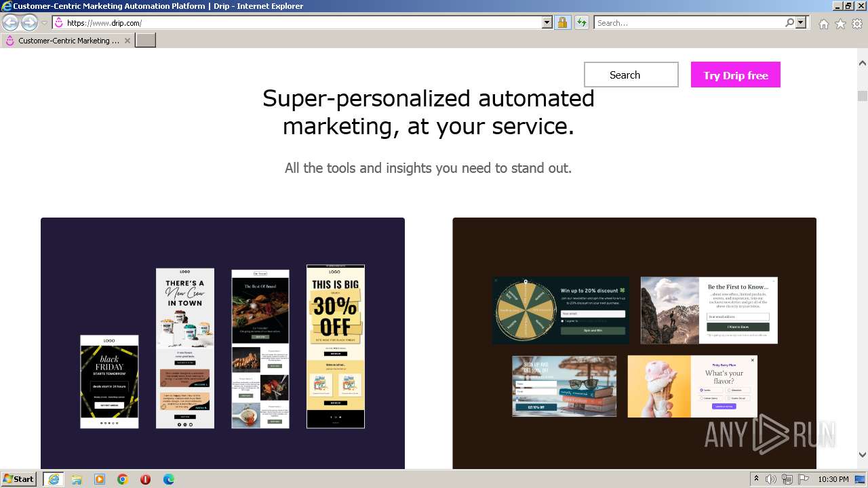Launch Chrome from the taskbar

click(123, 479)
